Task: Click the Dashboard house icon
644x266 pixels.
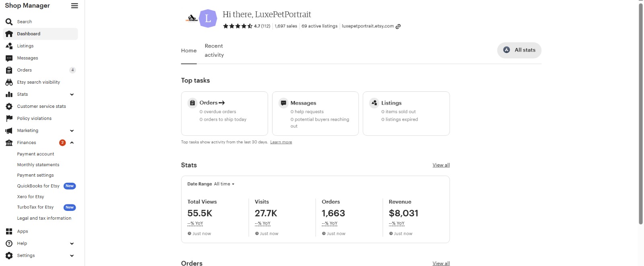Action: (x=9, y=34)
